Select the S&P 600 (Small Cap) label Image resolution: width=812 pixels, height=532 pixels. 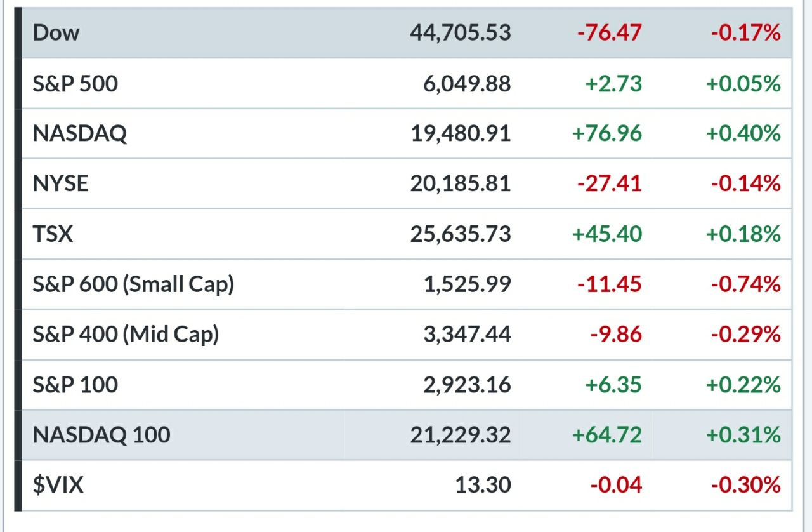(133, 284)
